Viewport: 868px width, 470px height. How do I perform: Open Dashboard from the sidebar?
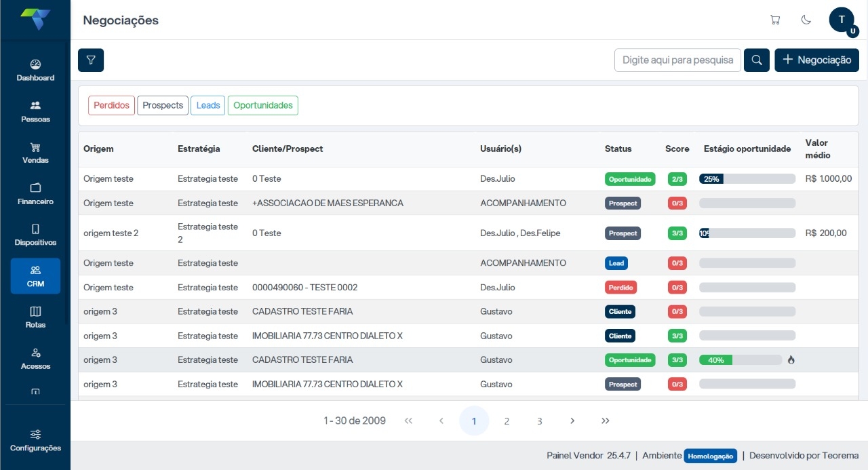[35, 70]
